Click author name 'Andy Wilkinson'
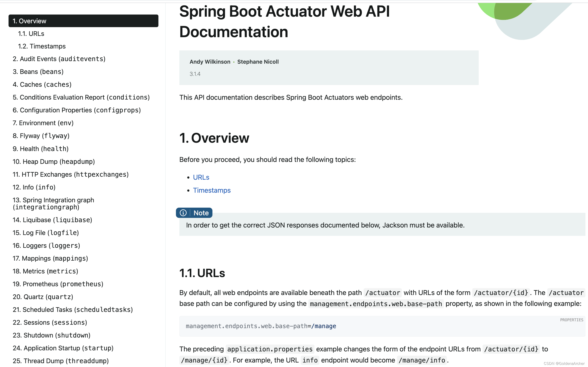588x367 pixels. coord(210,62)
